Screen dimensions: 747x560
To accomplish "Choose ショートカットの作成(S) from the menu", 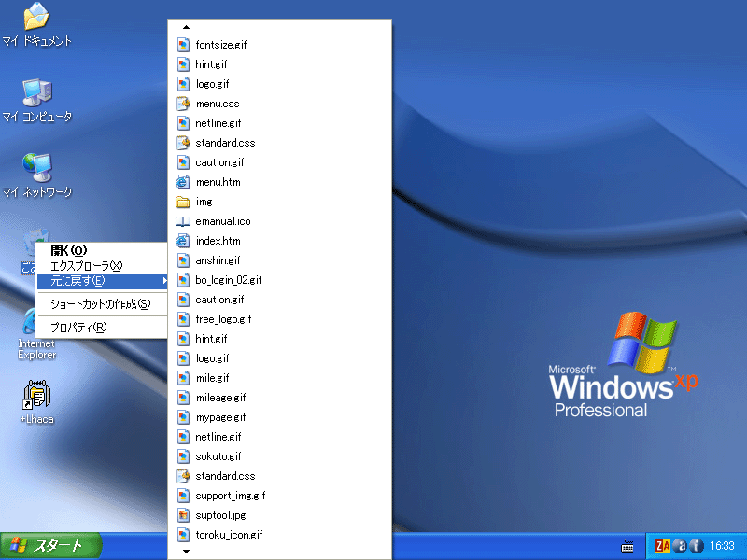I will 102,304.
